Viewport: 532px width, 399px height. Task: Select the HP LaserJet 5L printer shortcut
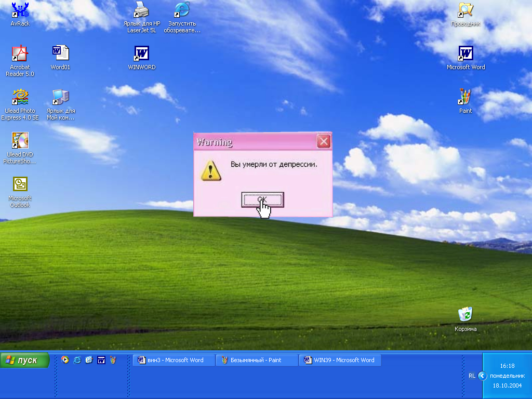coord(141,16)
